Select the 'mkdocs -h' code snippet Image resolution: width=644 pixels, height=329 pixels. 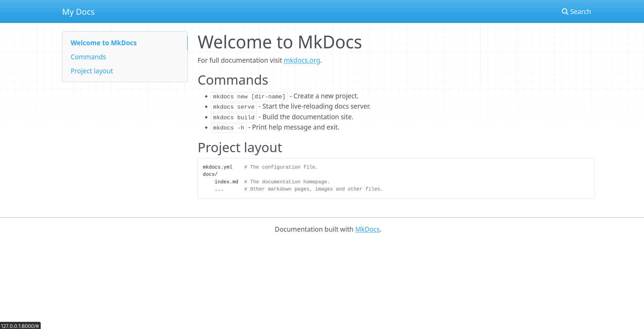coord(229,128)
